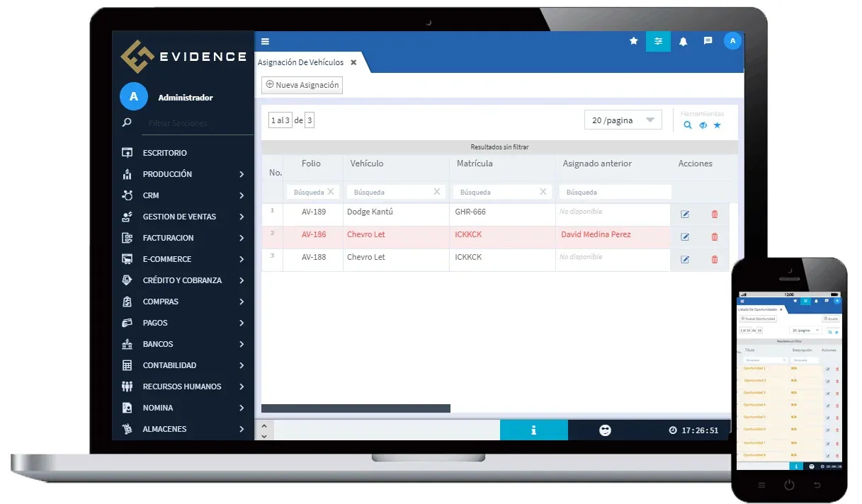Open the search tool under Herramientas
862x504 pixels.
pos(687,125)
